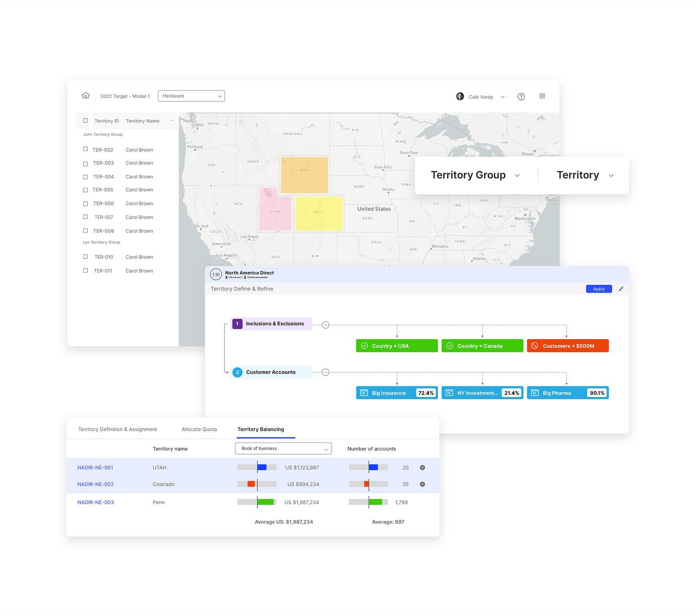Open the Book of business dropdown
The height and width of the screenshot is (616, 695).
[283, 448]
